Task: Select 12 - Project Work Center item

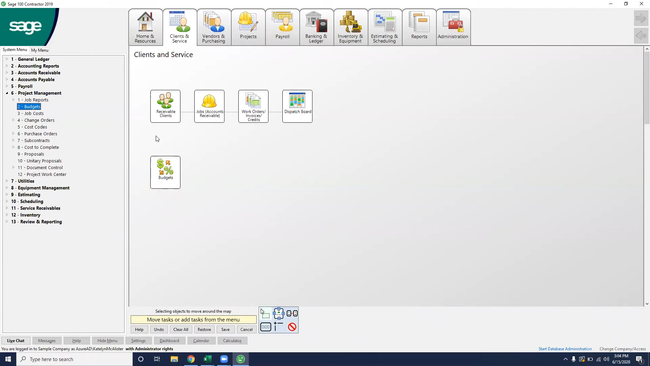Action: coord(41,175)
